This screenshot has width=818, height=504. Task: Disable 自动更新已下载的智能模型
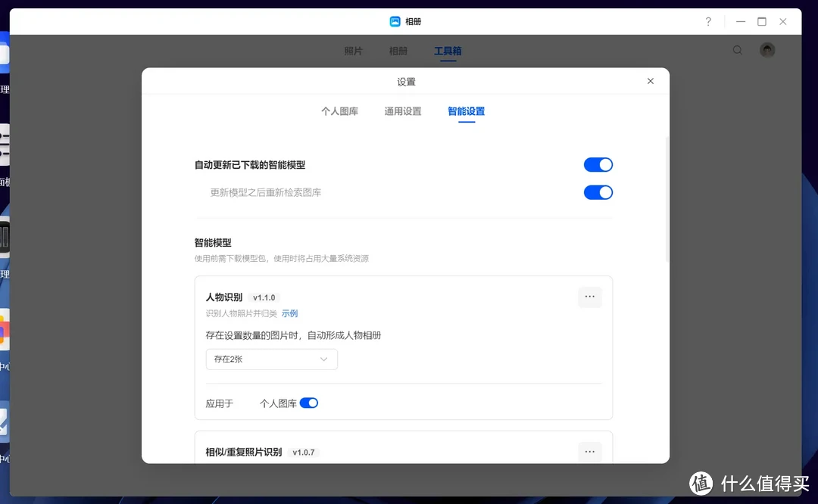click(598, 164)
